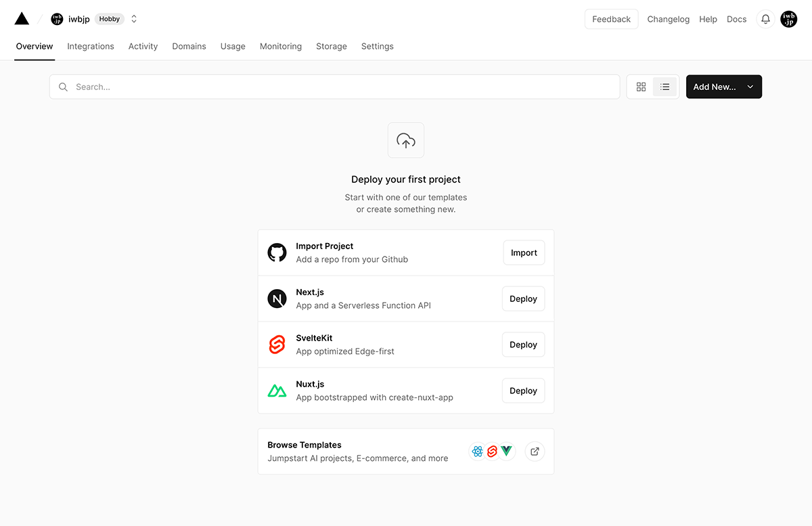Click the 'Import Project' title
This screenshot has height=526, width=812.
(325, 246)
